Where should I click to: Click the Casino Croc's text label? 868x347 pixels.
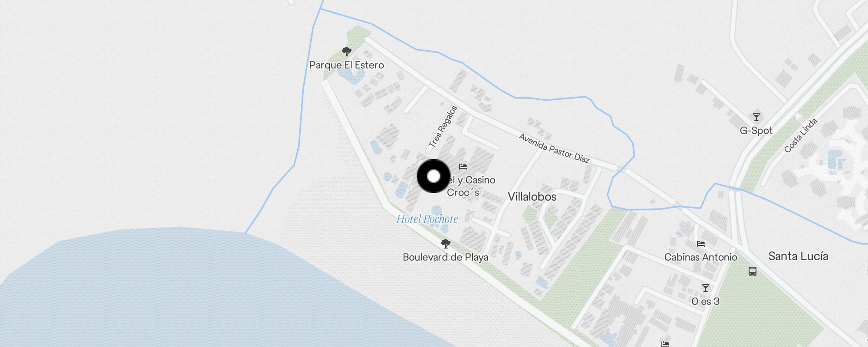(x=471, y=186)
